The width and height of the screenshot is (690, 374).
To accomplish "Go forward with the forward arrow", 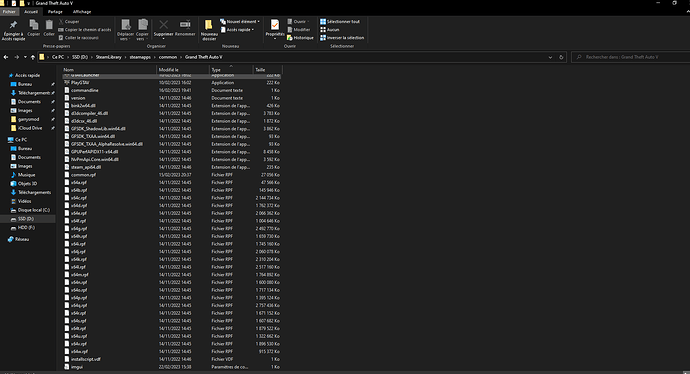I will point(16,57).
